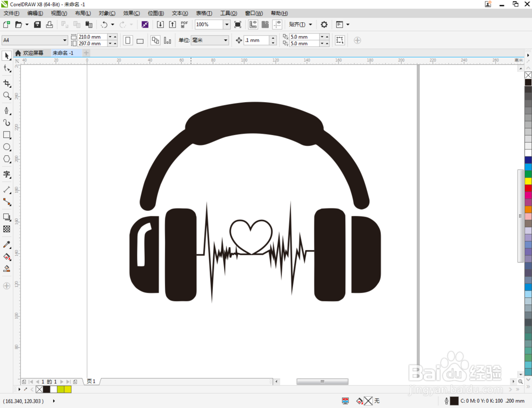The width and height of the screenshot is (532, 408).
Task: Click the Export icon
Action: [x=172, y=24]
